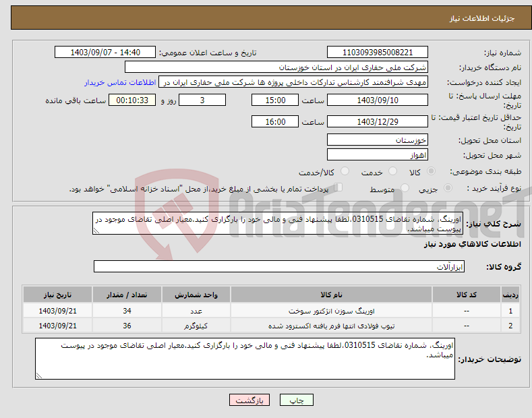Click the response deadline date 1403/09/10 field
532x418 pixels.
pyautogui.click(x=378, y=100)
